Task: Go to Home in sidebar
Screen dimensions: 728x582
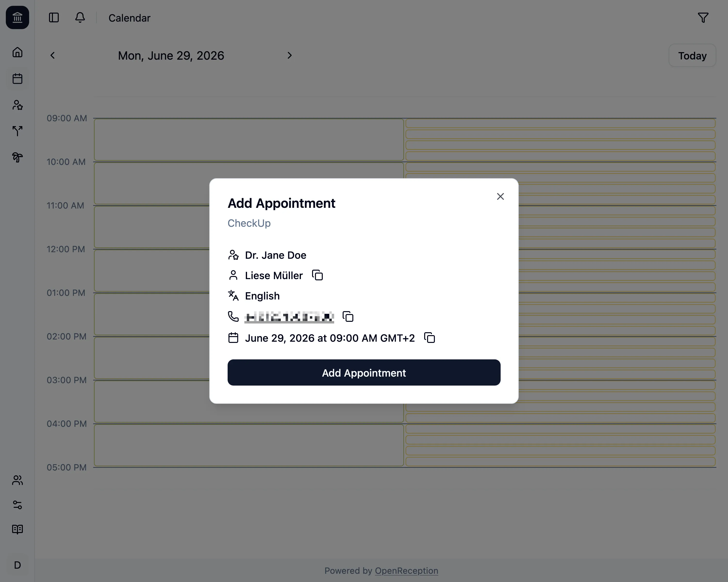Action: 17,52
